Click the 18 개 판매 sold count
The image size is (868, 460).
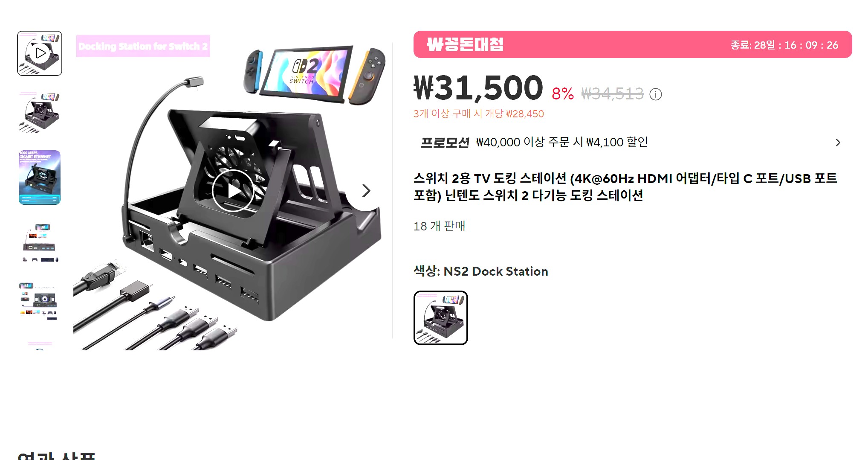point(440,226)
